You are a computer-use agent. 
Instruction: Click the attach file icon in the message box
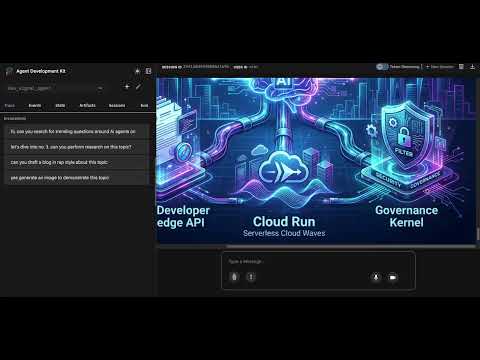(234, 277)
